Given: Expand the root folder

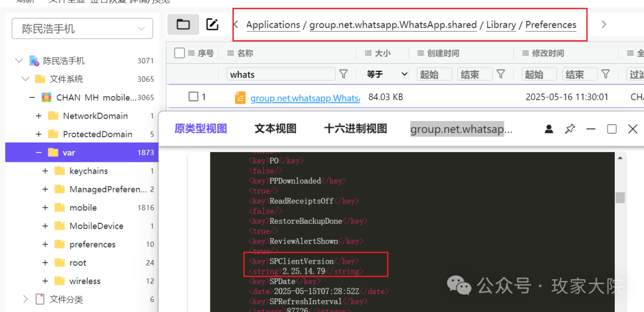Looking at the screenshot, I should 45,262.
